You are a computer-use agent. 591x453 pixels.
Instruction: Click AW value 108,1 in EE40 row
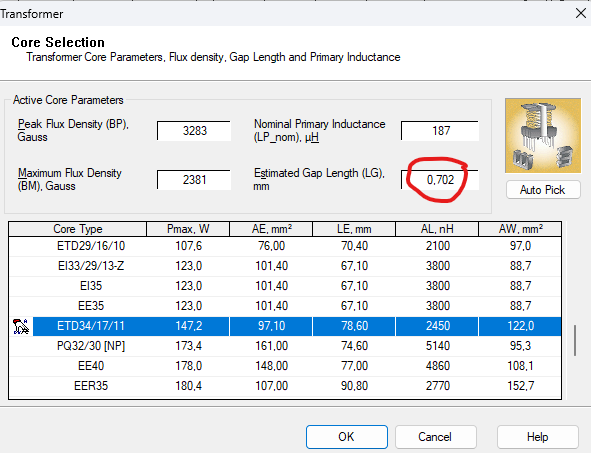click(x=520, y=366)
